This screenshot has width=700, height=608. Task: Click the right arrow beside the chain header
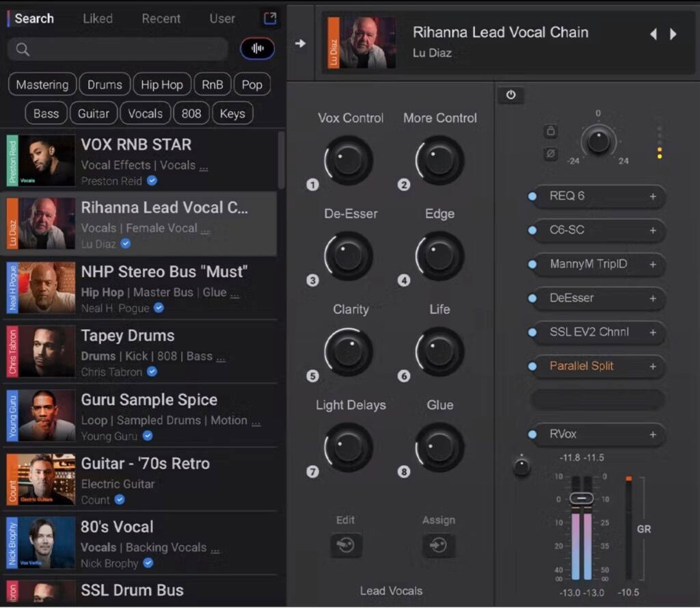point(301,43)
